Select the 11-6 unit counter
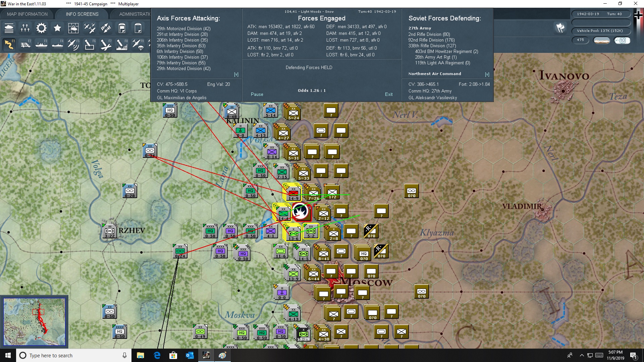Screen dimensions: 644x362 coord(281,251)
